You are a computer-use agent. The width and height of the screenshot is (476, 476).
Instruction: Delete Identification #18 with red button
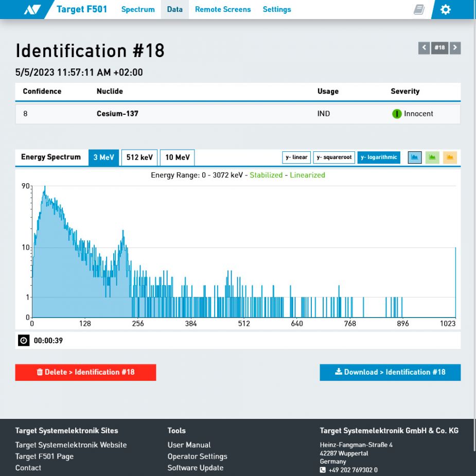point(85,372)
